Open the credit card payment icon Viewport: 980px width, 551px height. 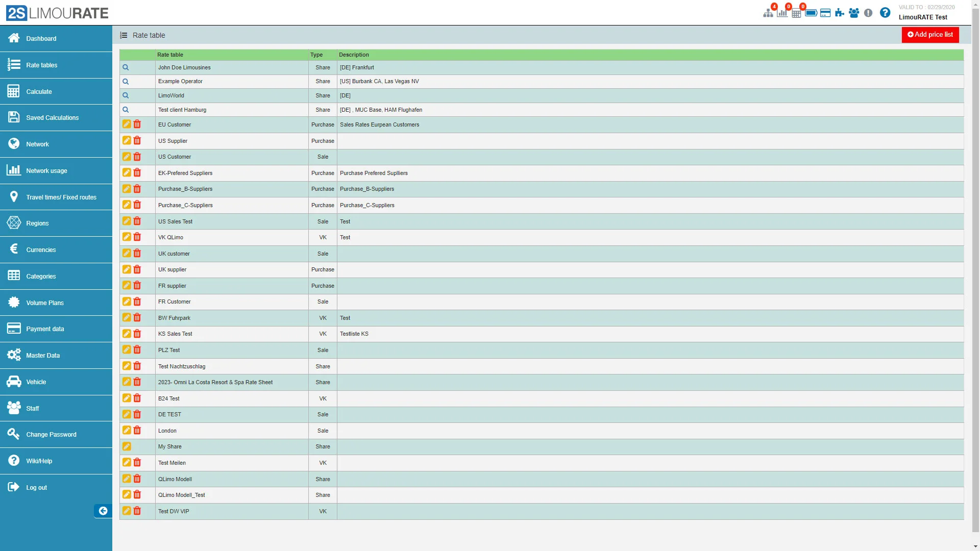coord(825,13)
